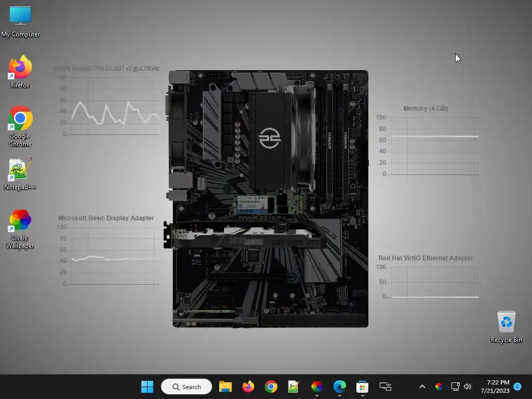
Task: Click the M.2 SSD on the motherboard
Action: pos(270,205)
